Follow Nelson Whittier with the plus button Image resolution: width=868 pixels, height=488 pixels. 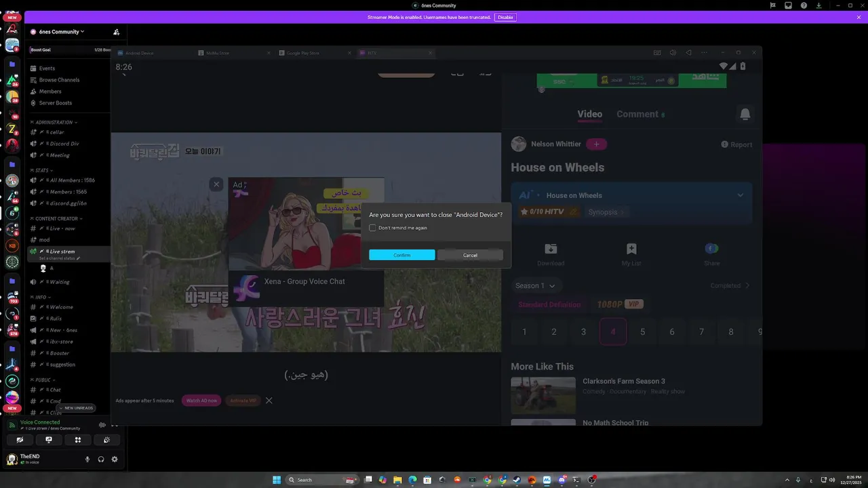click(596, 144)
